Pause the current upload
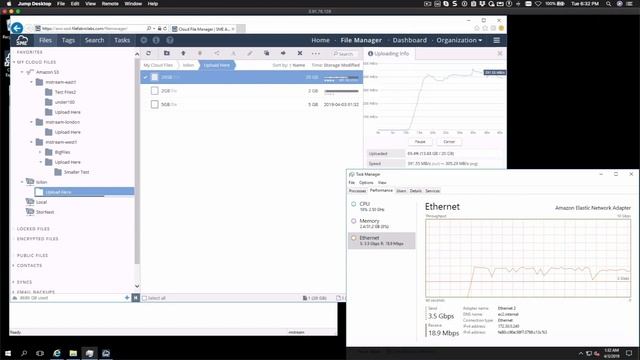Image resolution: width=640 pixels, height=360 pixels. click(420, 142)
